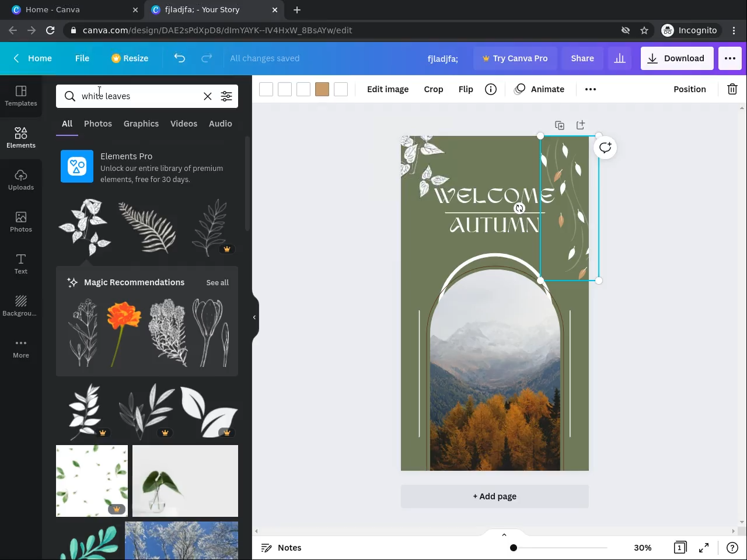Screen dimensions: 747x560
Task: Download the design
Action: (677, 58)
